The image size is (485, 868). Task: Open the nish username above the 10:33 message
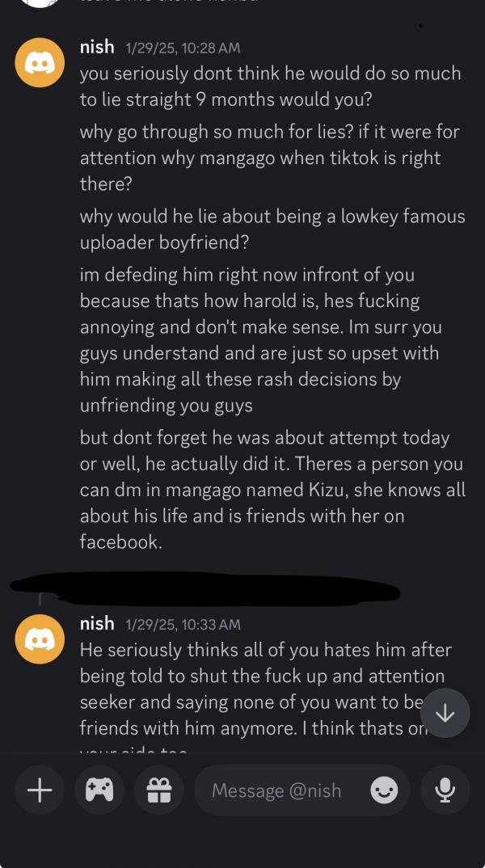click(x=97, y=624)
